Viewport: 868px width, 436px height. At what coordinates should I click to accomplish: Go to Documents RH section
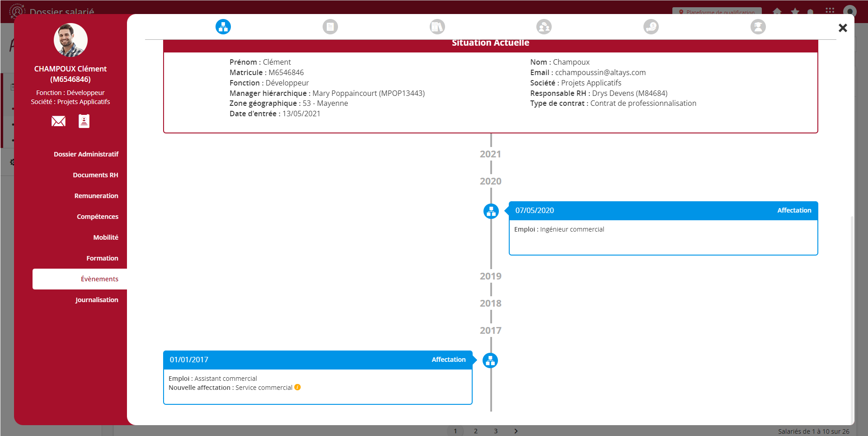[95, 175]
